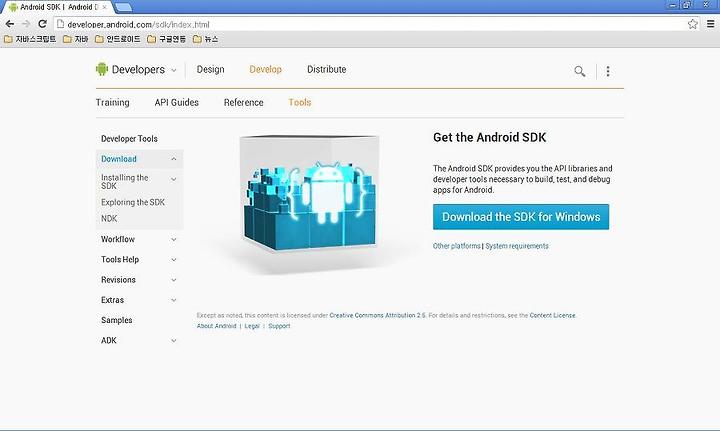The height and width of the screenshot is (431, 720).
Task: Open the 뉴스 bookmark folder
Action: coord(205,39)
